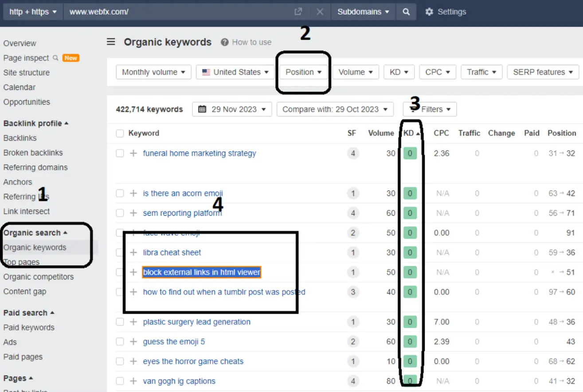Image resolution: width=583 pixels, height=392 pixels.
Task: Open the SERP features dropdown
Action: [x=542, y=71]
